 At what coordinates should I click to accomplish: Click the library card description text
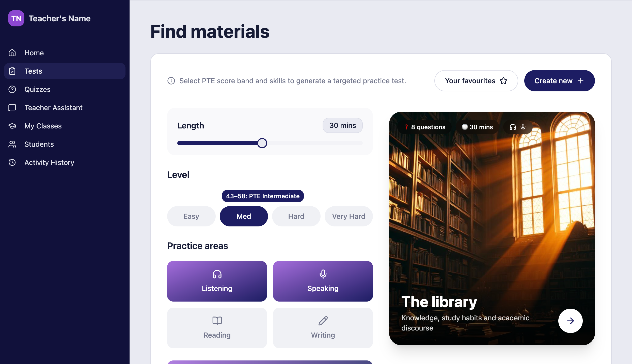pyautogui.click(x=465, y=323)
